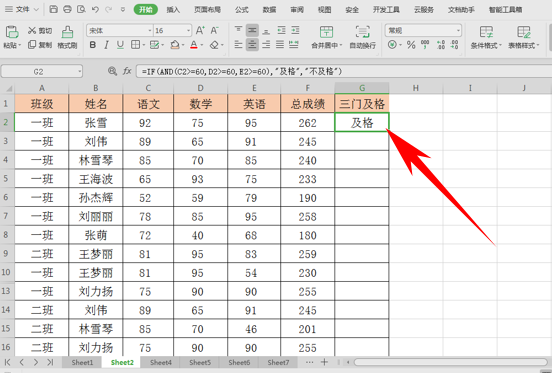Align text to top of cell
The image size is (553, 373).
(238, 31)
